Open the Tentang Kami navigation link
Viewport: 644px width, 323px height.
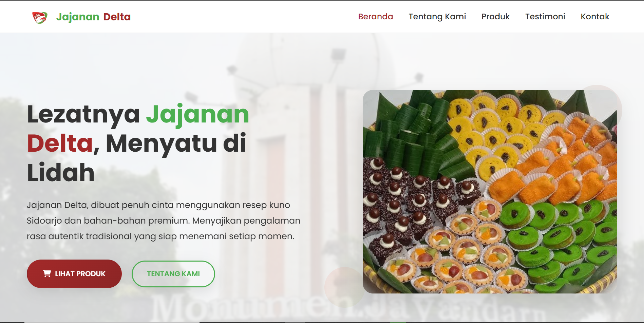point(437,17)
